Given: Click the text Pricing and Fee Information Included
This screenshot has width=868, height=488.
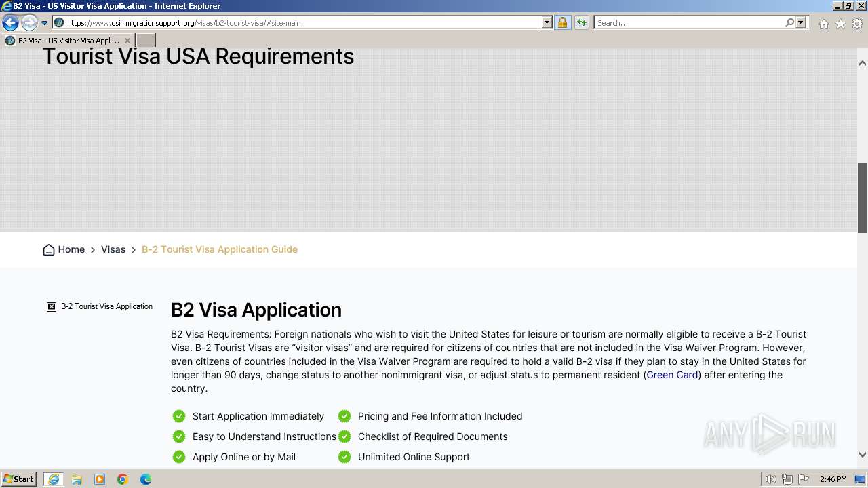Looking at the screenshot, I should [x=440, y=416].
